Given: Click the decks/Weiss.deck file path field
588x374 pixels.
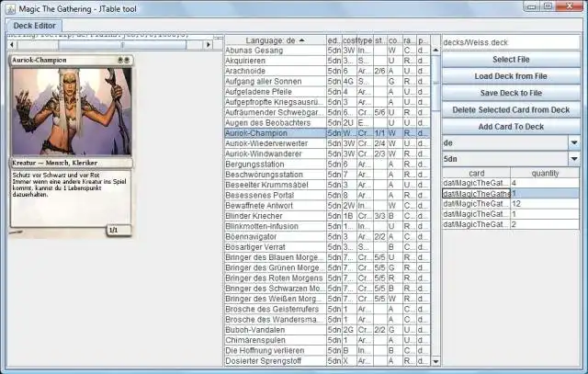Looking at the screenshot, I should point(511,42).
